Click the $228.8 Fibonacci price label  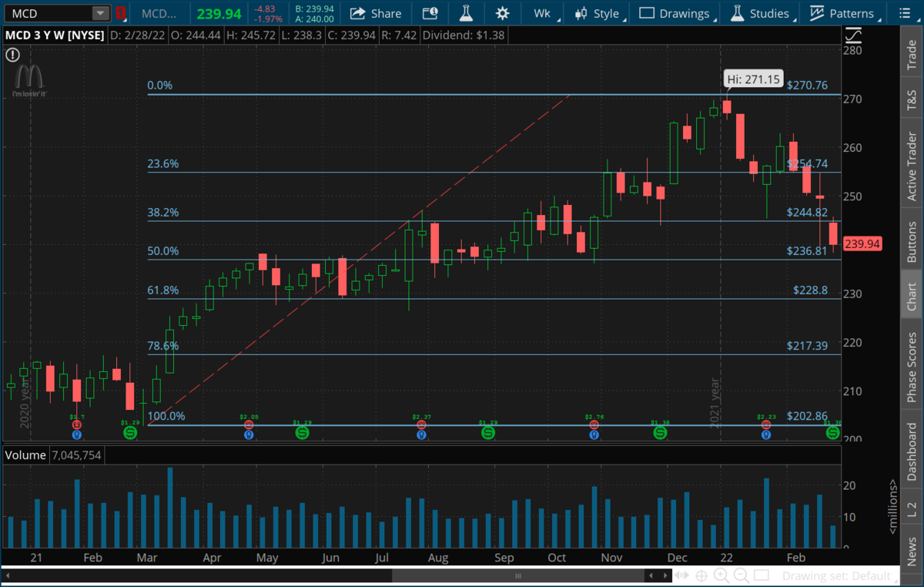(811, 290)
